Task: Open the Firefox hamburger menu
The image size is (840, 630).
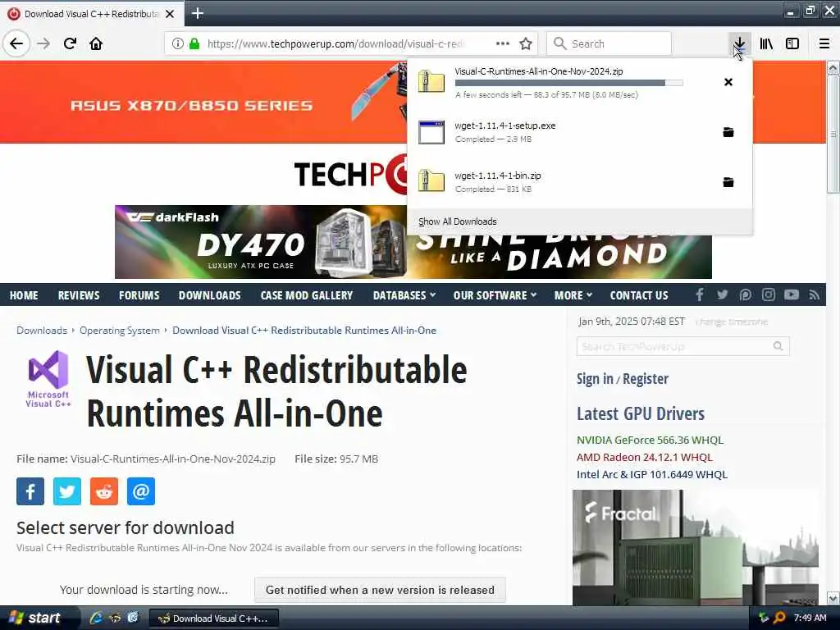Action: (x=824, y=43)
